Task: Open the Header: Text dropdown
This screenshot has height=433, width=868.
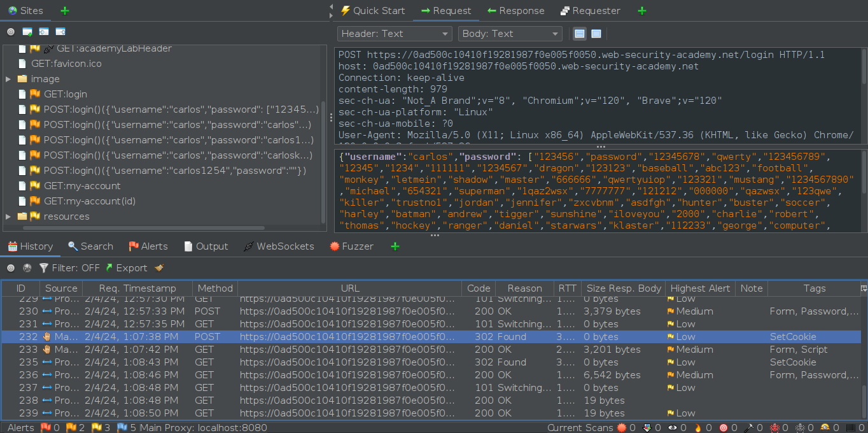Action: tap(394, 34)
